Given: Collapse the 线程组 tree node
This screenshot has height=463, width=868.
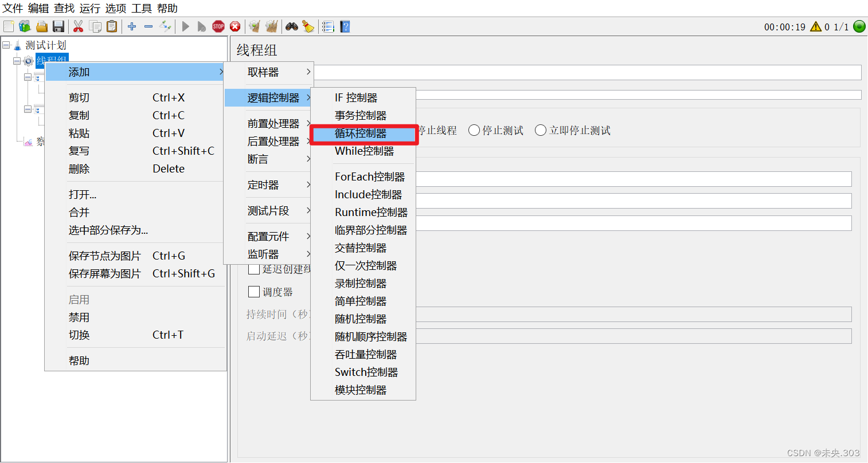Looking at the screenshot, I should tap(17, 61).
